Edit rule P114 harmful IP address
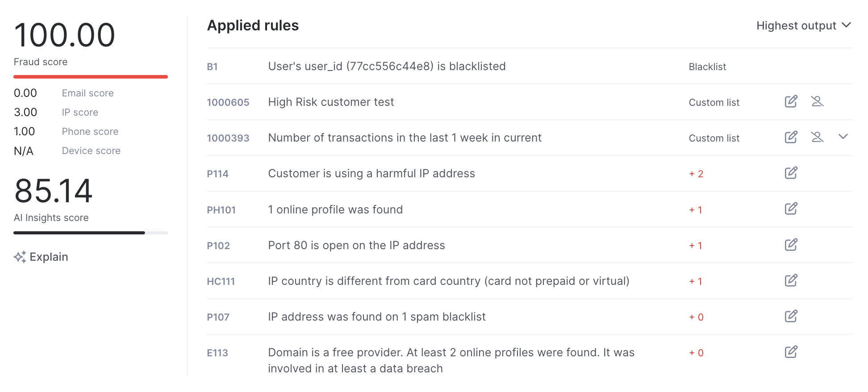This screenshot has width=868, height=392. pyautogui.click(x=791, y=173)
